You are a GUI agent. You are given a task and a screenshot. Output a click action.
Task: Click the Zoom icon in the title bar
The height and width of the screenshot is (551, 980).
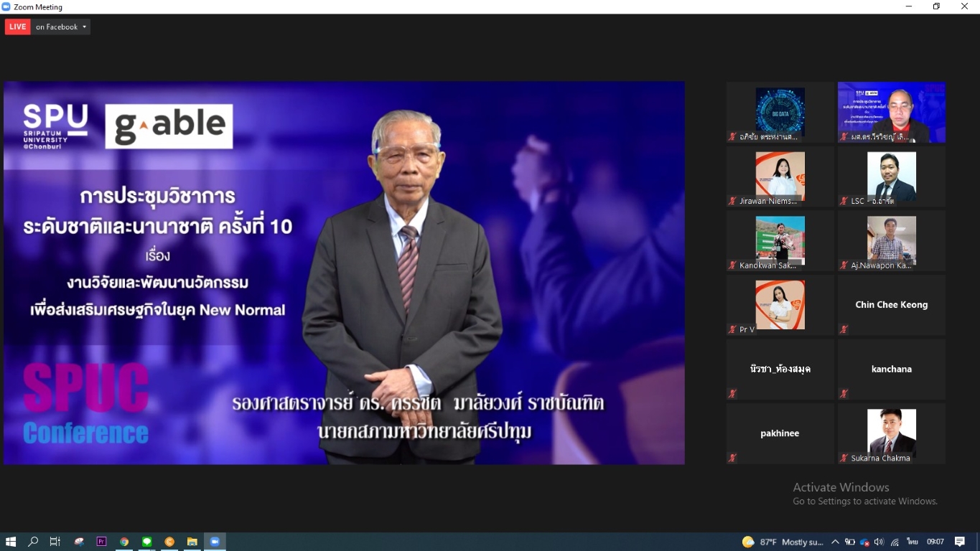pyautogui.click(x=6, y=6)
